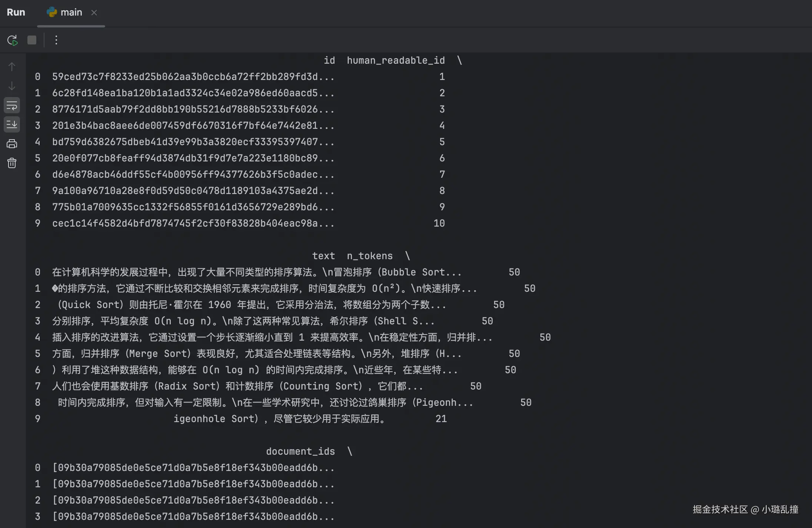Open the Run toolbar more-options menu
812x528 pixels.
tap(56, 40)
